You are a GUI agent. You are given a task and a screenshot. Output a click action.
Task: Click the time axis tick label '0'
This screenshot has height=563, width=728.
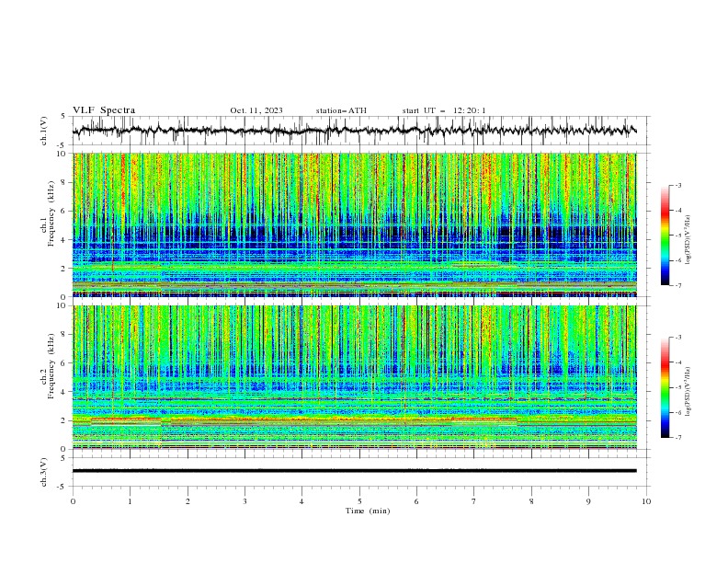point(73,501)
